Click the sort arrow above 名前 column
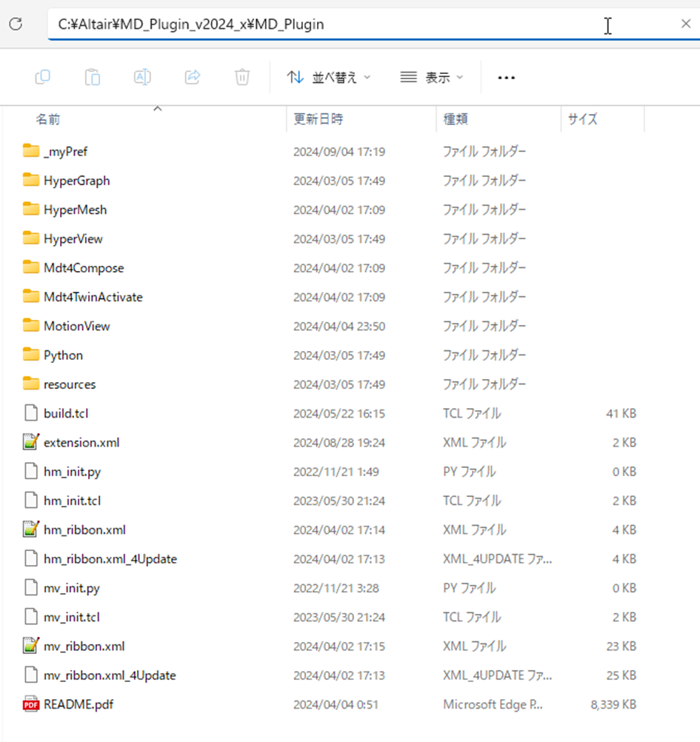Image resolution: width=700 pixels, height=742 pixels. (x=158, y=109)
